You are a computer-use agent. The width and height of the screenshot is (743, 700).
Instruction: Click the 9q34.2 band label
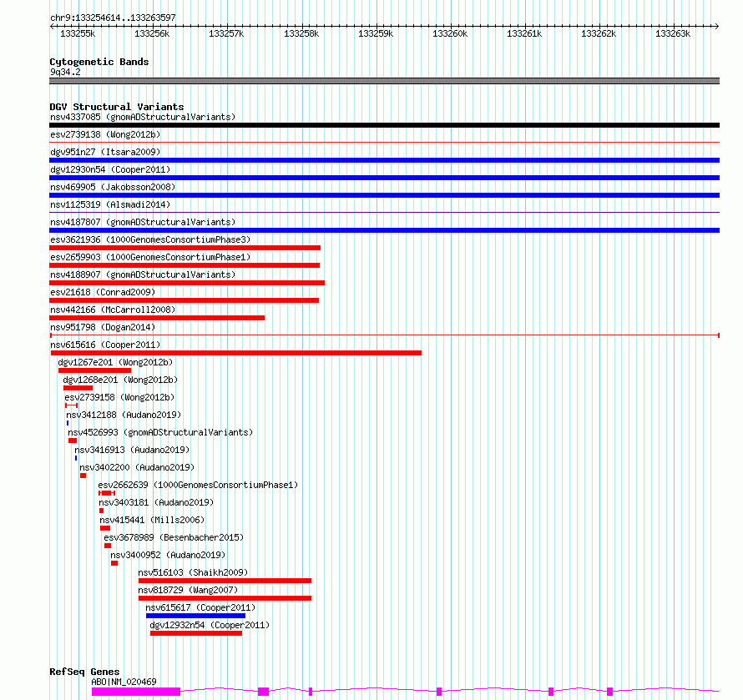[x=65, y=72]
